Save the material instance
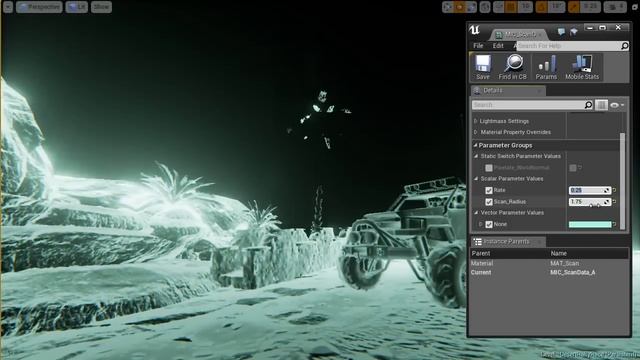The width and height of the screenshot is (640, 360). [482, 67]
